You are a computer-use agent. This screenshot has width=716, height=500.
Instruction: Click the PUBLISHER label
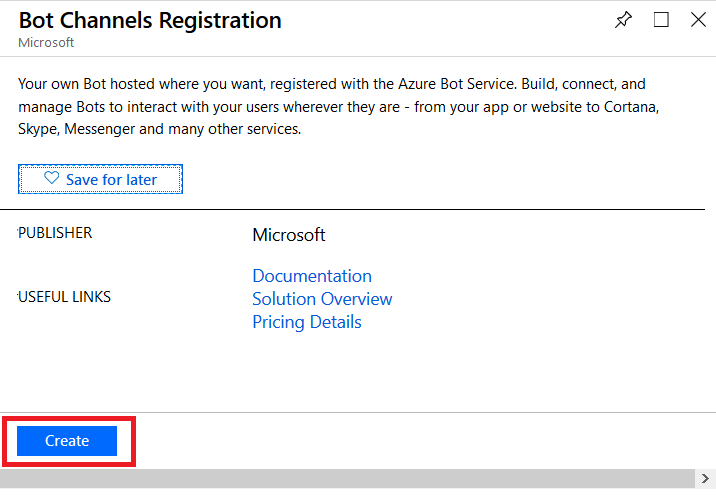55,233
